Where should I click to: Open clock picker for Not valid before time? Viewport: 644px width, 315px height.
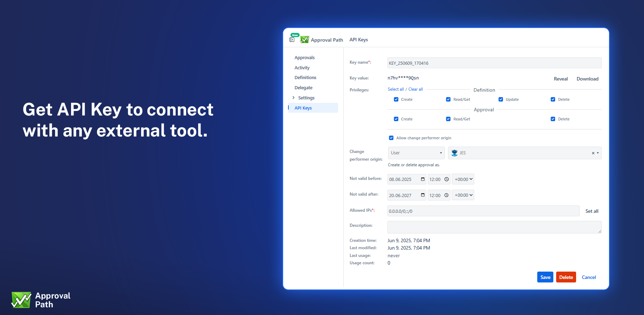click(447, 179)
